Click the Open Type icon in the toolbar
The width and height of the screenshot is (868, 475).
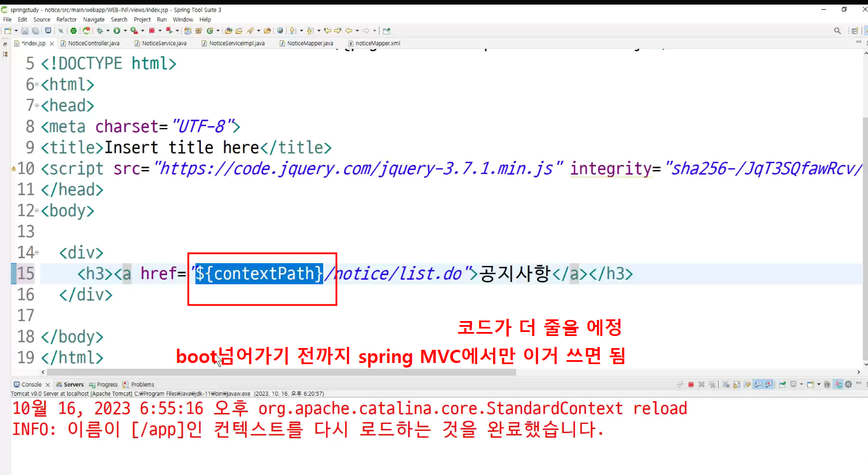[228, 31]
